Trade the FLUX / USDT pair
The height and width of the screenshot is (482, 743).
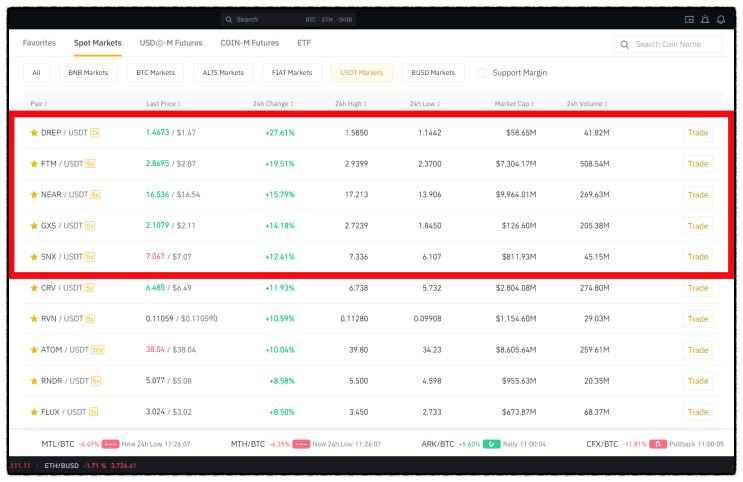698,412
